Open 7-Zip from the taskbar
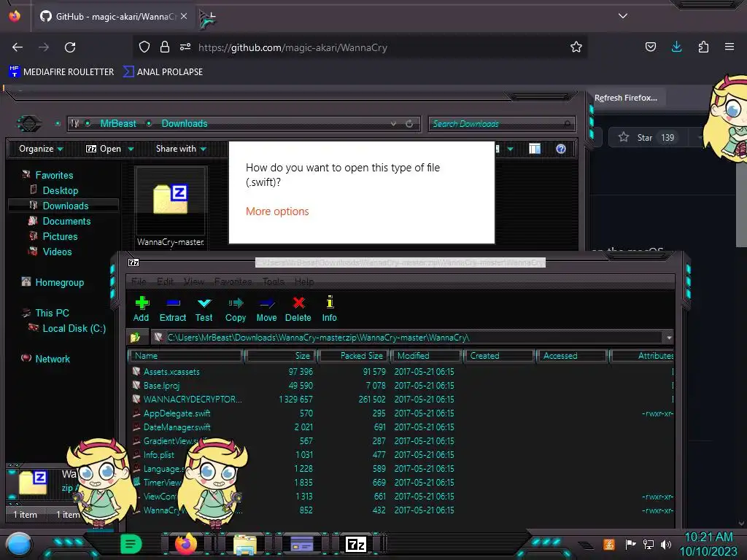The width and height of the screenshot is (747, 560). (x=356, y=544)
